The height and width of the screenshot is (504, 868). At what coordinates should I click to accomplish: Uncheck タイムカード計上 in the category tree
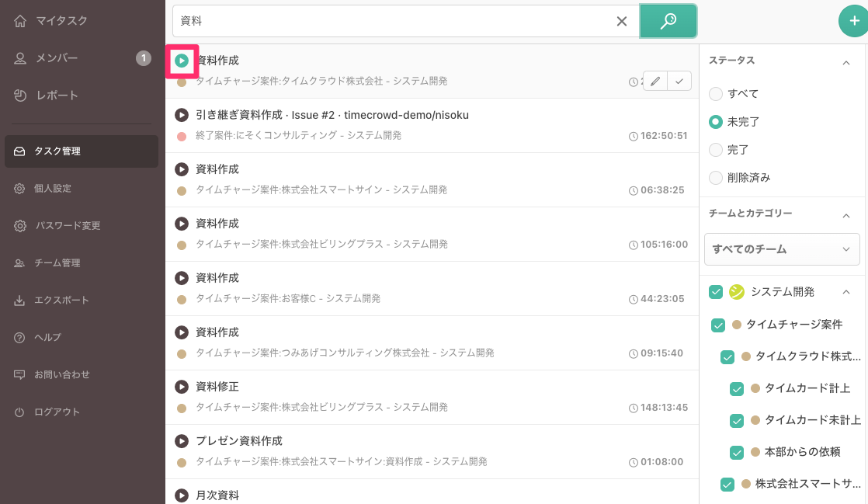[x=737, y=389]
